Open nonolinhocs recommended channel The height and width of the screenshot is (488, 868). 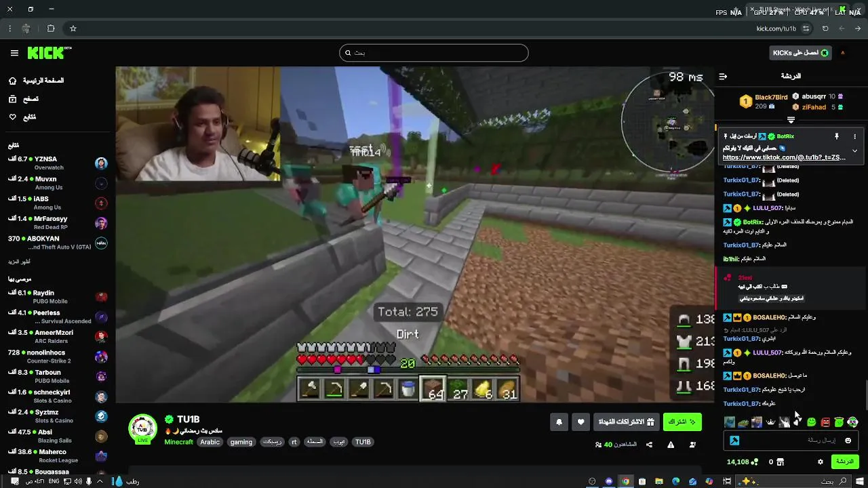point(58,357)
